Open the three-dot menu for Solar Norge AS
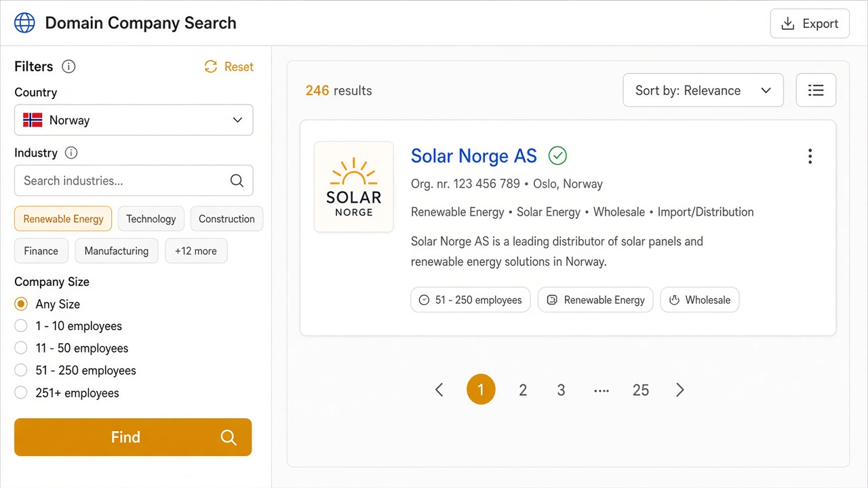868x488 pixels. [x=810, y=157]
